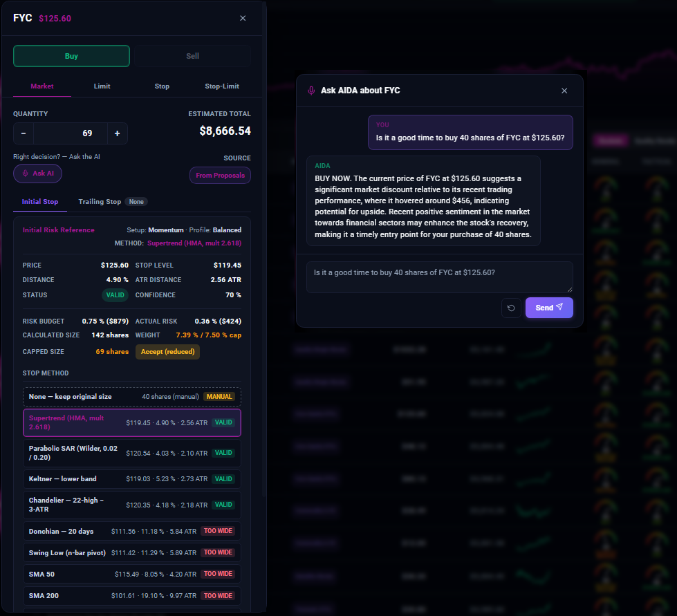Select Parabolic SAR stop method
Viewport: 677px width, 616px height.
[131, 453]
